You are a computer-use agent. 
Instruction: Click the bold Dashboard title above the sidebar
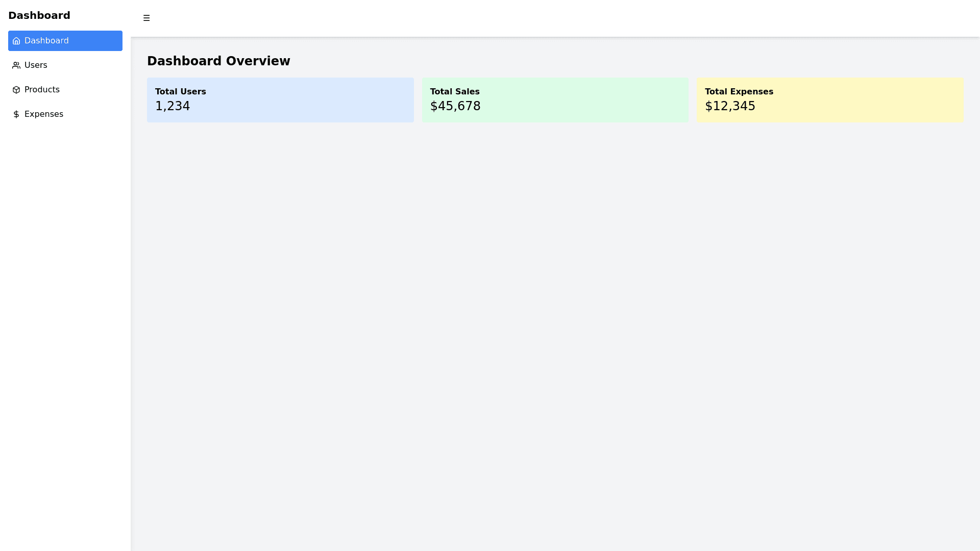click(x=39, y=15)
